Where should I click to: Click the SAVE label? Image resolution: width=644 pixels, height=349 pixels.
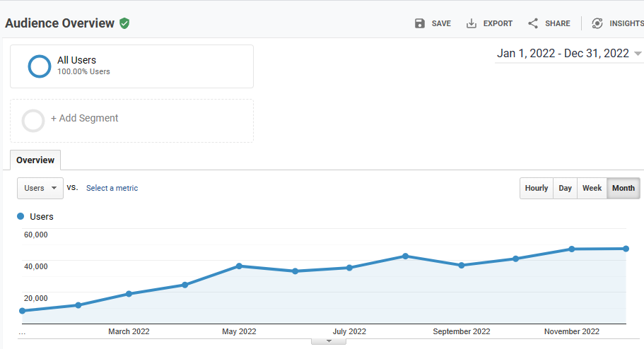pos(441,23)
